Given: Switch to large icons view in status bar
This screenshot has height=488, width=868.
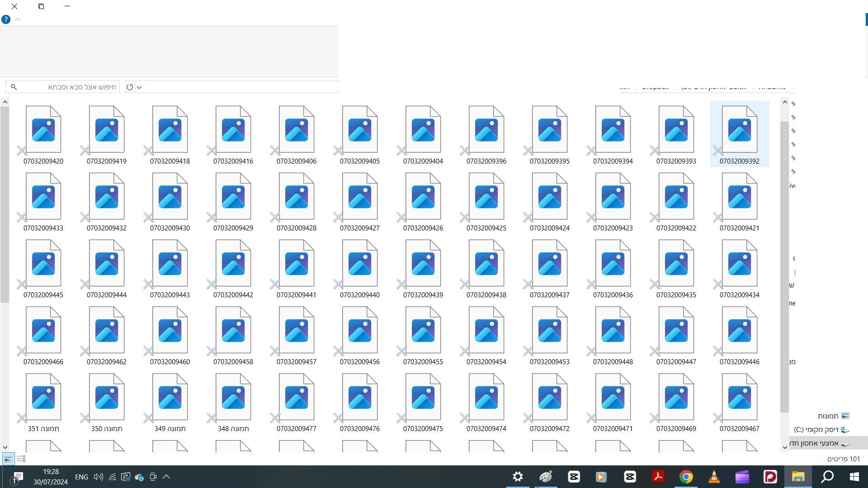Looking at the screenshot, I should [x=8, y=459].
